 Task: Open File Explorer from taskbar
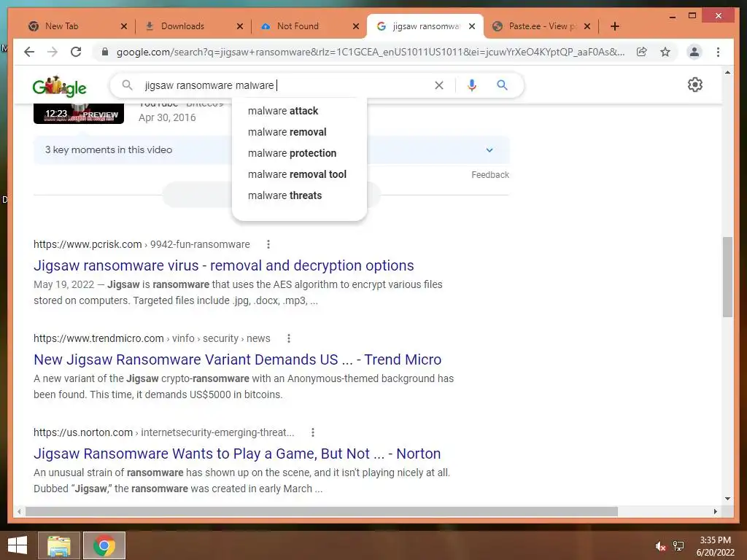[59, 545]
